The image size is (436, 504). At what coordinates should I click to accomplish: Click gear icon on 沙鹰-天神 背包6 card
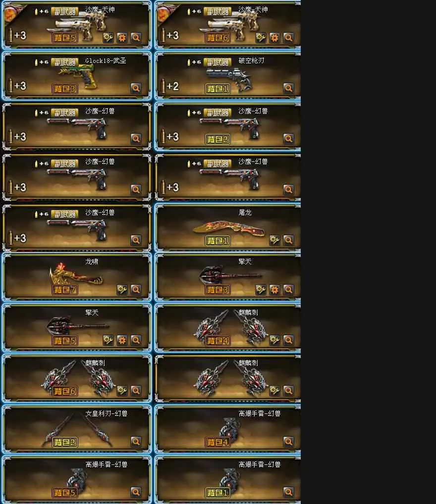(274, 38)
